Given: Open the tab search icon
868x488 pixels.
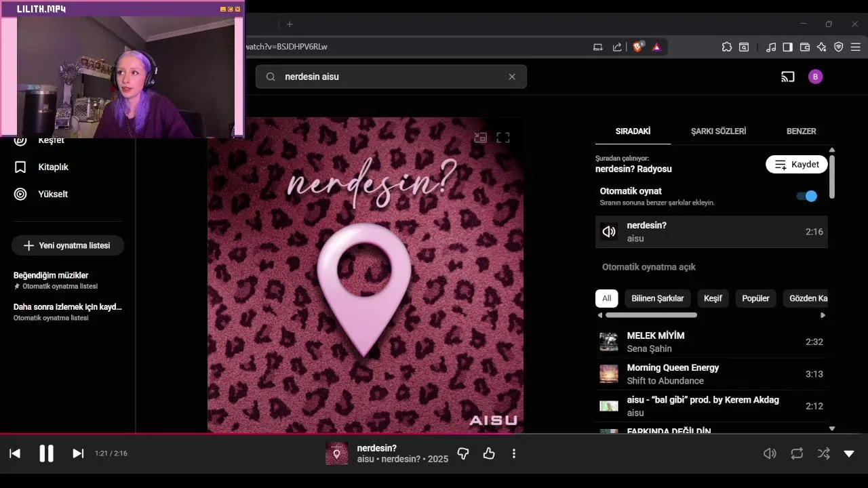Looking at the screenshot, I should 745,47.
